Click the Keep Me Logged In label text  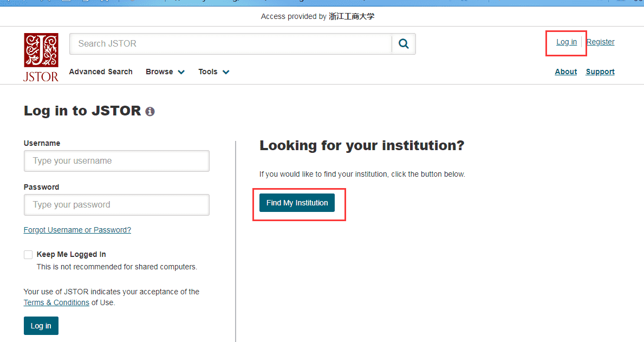click(x=71, y=254)
